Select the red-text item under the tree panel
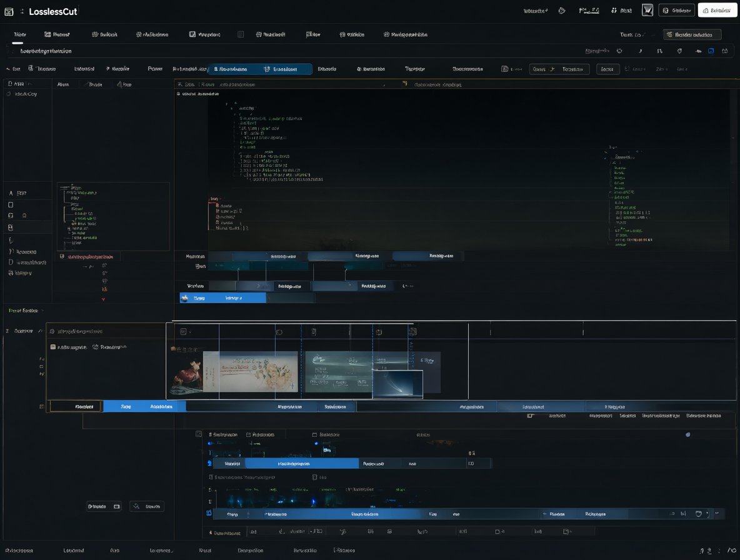This screenshot has width=740, height=560. (90, 257)
